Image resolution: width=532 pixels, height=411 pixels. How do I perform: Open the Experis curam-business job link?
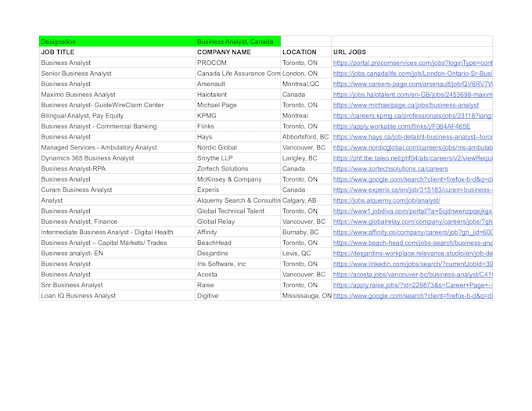point(412,189)
